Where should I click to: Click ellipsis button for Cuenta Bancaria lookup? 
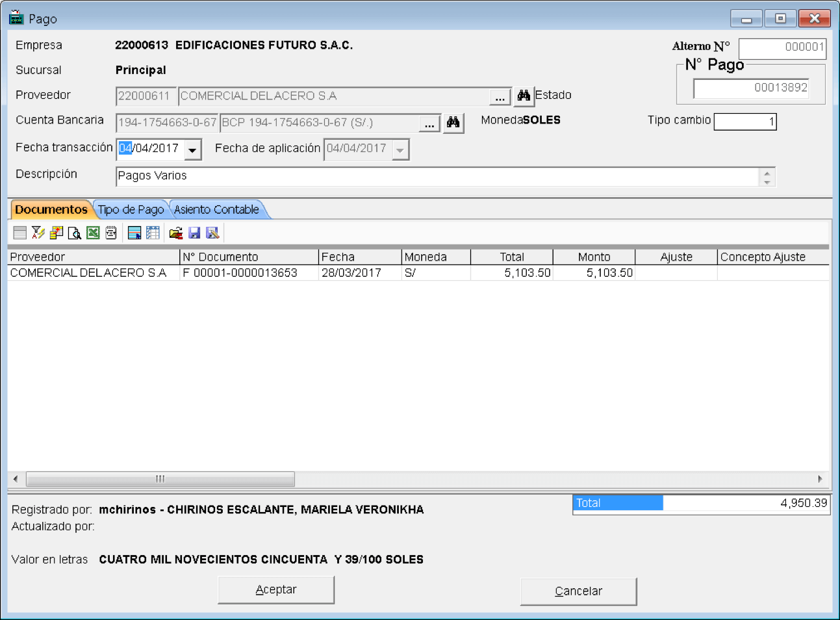click(x=429, y=123)
